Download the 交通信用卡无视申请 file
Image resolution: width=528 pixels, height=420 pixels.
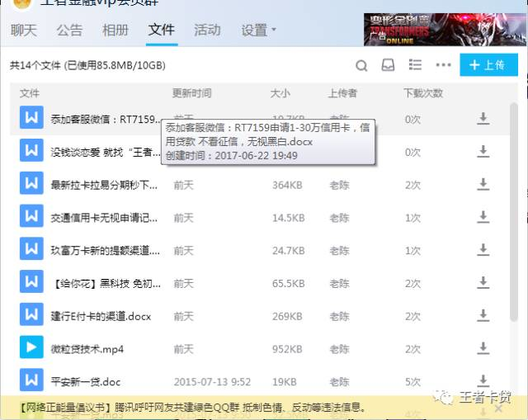tap(483, 217)
